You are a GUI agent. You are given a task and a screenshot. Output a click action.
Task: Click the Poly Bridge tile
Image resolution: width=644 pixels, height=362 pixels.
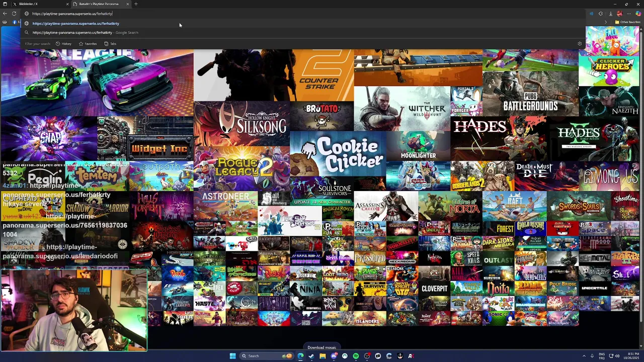point(562,288)
